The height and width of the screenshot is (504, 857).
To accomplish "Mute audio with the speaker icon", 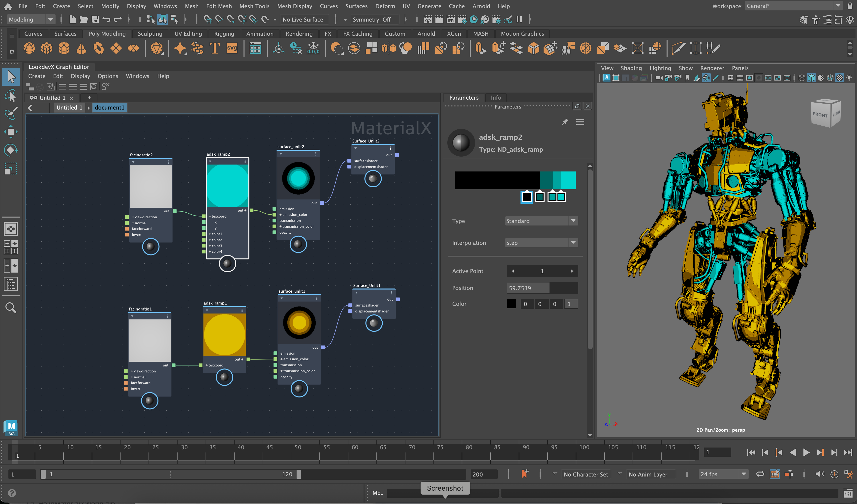I will click(x=820, y=474).
